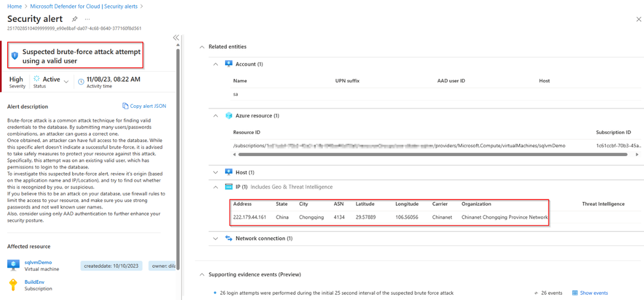644x300 pixels.
Task: Select the IP address 222.179.44.161
Action: click(249, 217)
